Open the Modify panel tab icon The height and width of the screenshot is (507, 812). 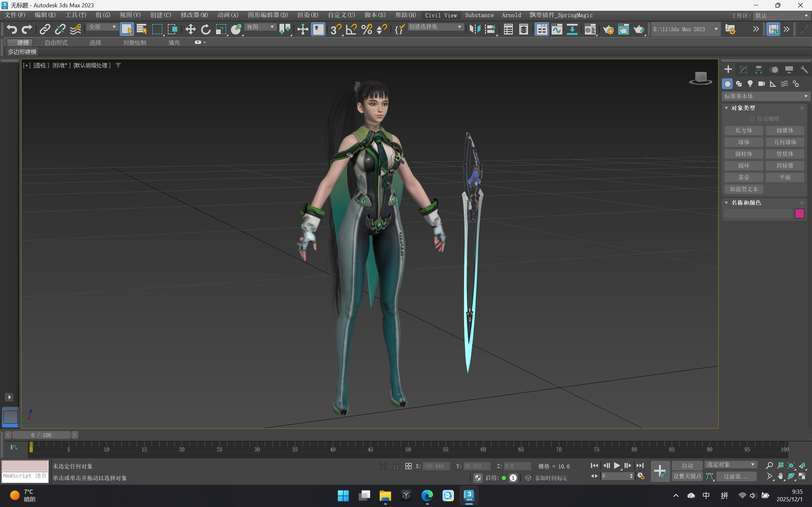tap(743, 69)
